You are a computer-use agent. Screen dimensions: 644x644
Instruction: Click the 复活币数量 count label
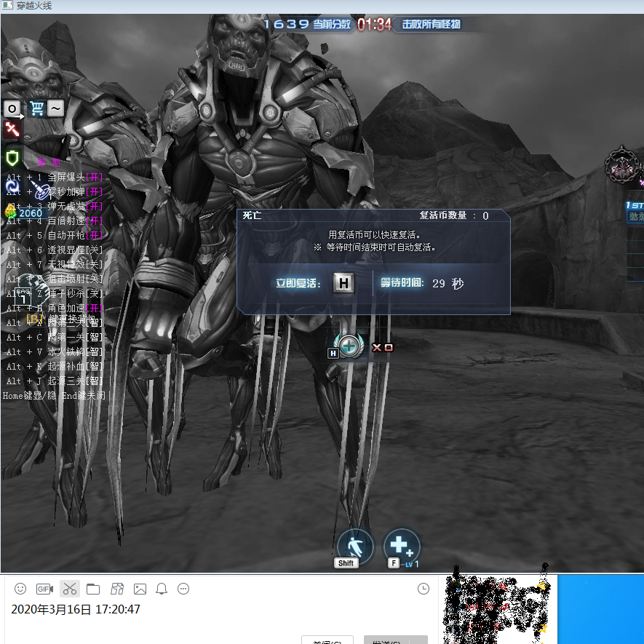[x=454, y=215]
